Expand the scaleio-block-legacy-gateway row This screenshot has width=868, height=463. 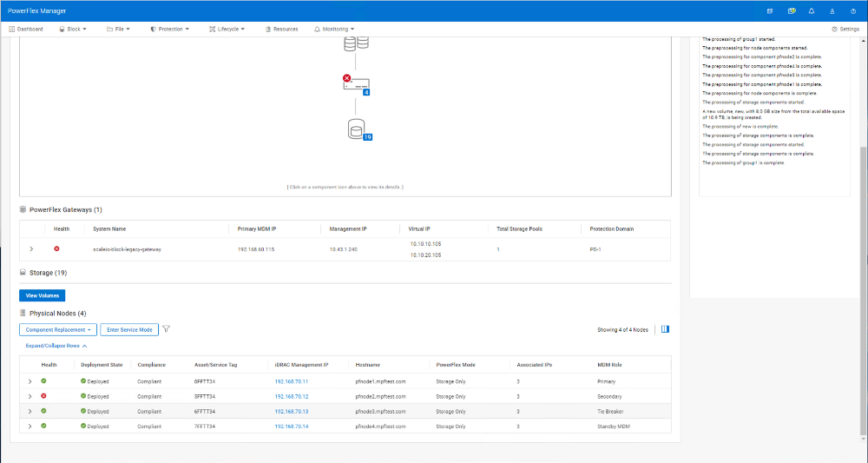click(x=31, y=248)
